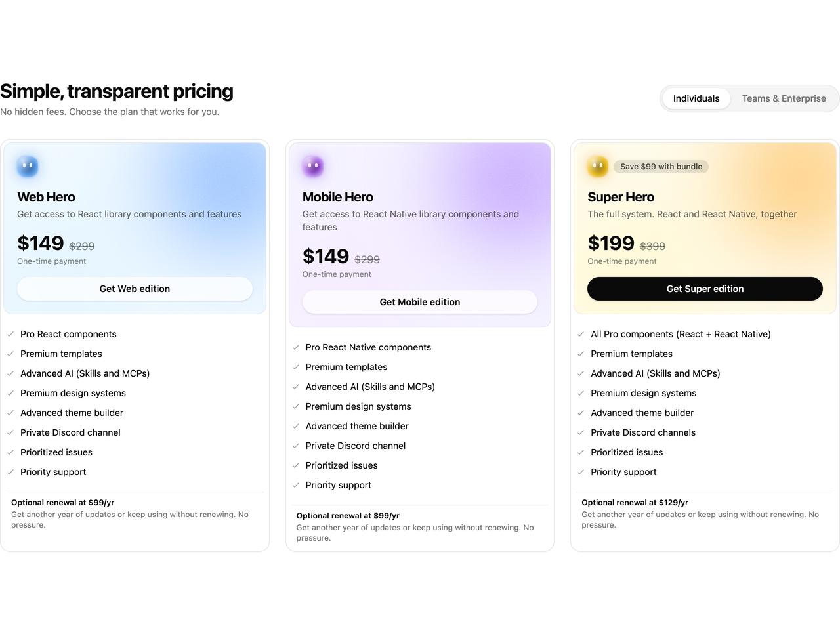Click the Get Mobile edition button

(x=420, y=302)
